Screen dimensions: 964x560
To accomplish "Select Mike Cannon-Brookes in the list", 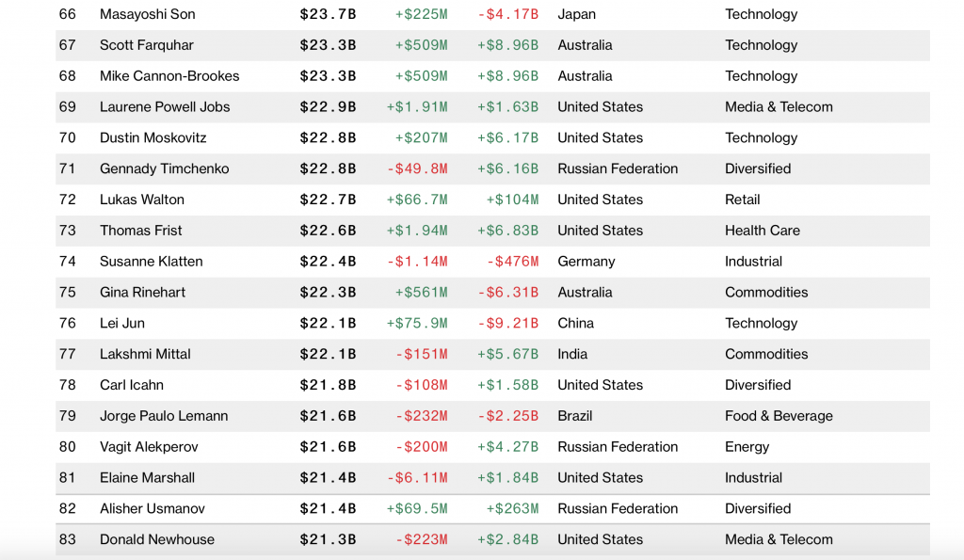I will pyautogui.click(x=169, y=76).
